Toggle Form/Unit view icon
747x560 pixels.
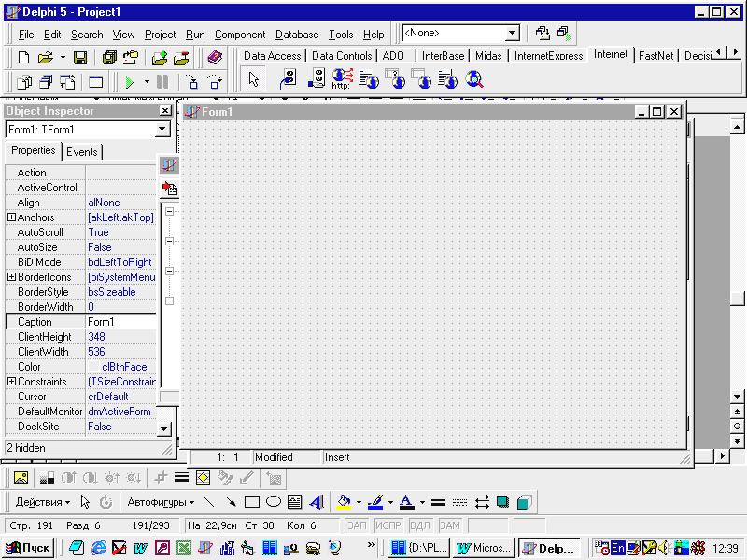pyautogui.click(x=67, y=82)
